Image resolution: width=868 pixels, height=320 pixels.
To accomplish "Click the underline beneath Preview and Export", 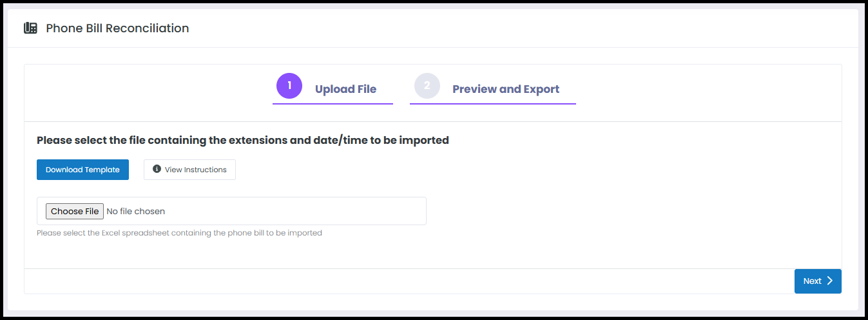I will click(493, 103).
